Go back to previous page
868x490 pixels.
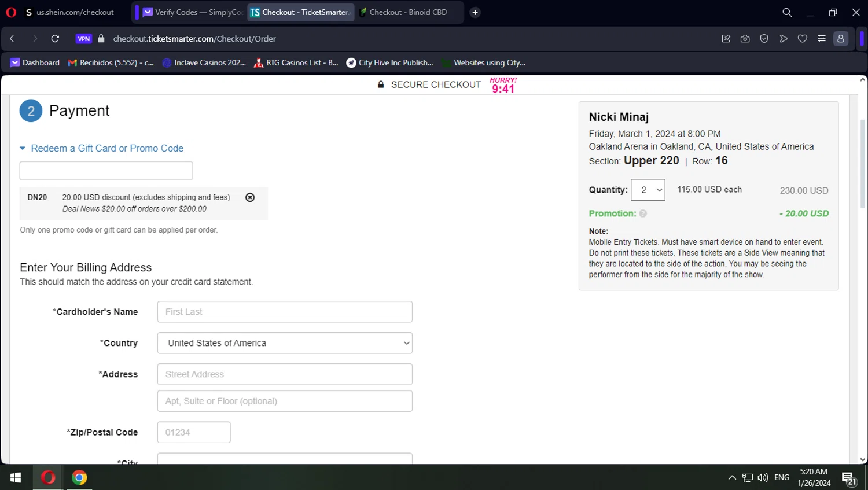click(12, 39)
